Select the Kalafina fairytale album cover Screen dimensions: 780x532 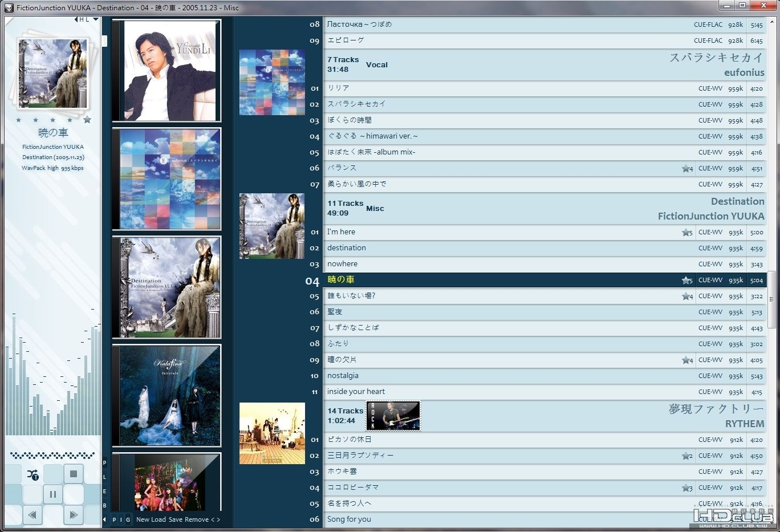pos(166,395)
